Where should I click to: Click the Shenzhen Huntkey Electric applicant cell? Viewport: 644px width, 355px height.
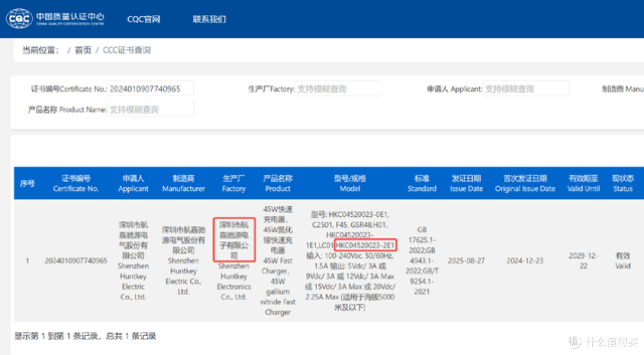click(x=133, y=261)
